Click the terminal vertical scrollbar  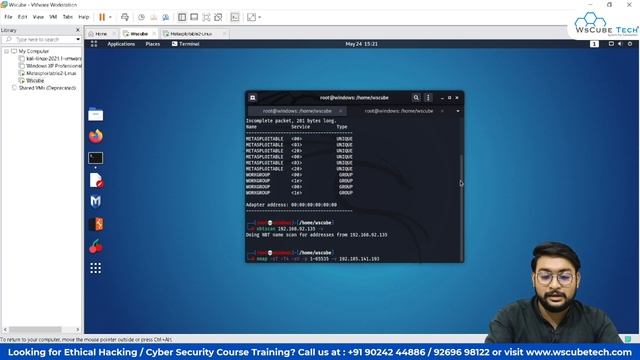(x=462, y=208)
